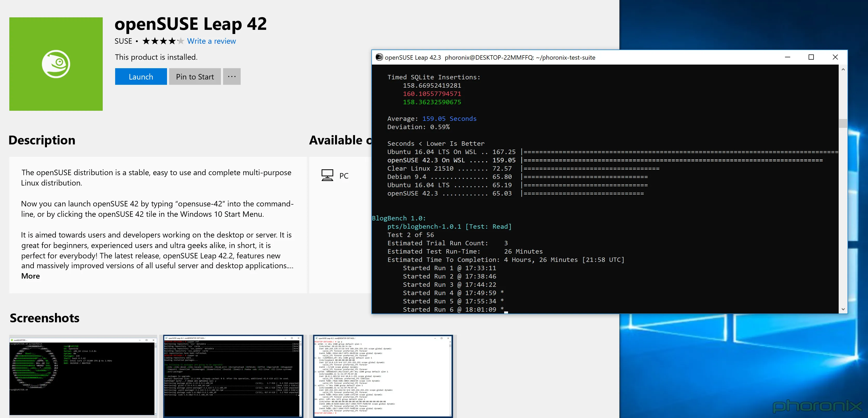Click the scrollbar down arrow in the terminal
The image size is (868, 418).
[x=843, y=309]
